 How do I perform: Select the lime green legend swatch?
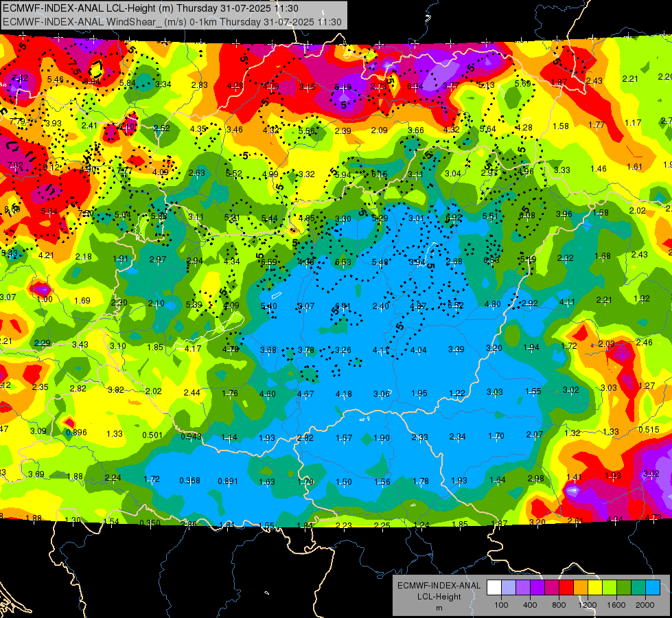coord(610,588)
